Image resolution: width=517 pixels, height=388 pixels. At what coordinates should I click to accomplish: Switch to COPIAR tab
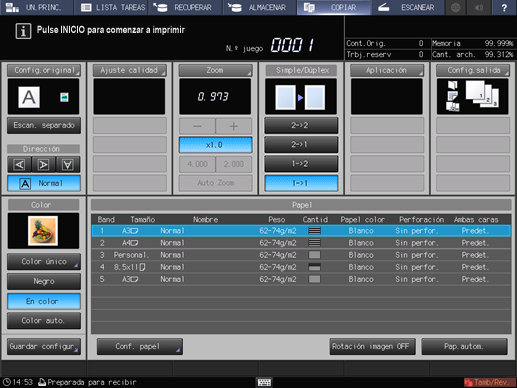point(334,7)
